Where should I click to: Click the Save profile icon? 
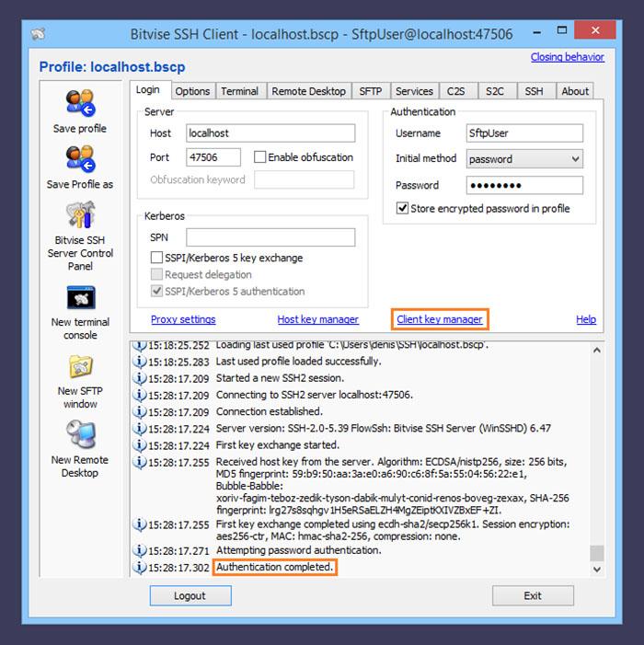pos(80,103)
